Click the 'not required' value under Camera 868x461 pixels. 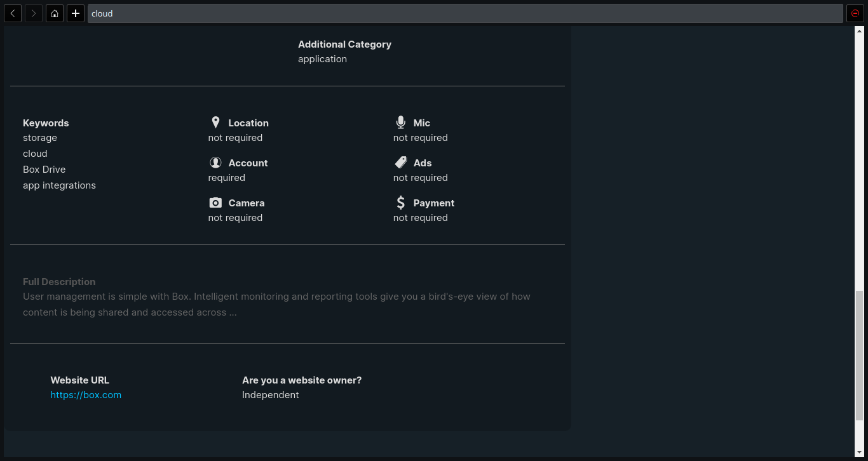(235, 218)
